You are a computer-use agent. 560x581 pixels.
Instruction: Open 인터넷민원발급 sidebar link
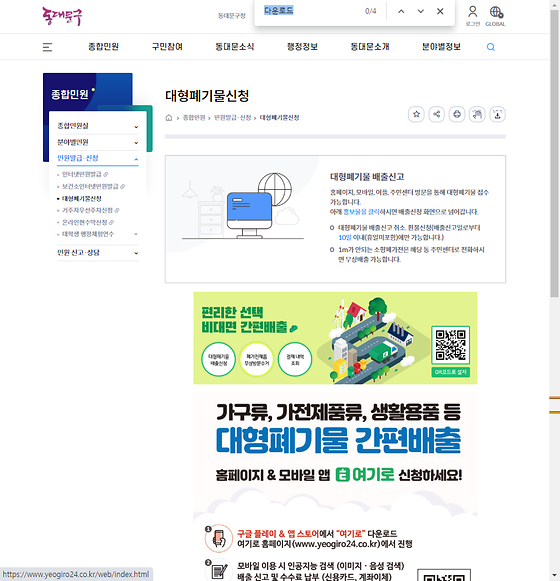[82, 174]
